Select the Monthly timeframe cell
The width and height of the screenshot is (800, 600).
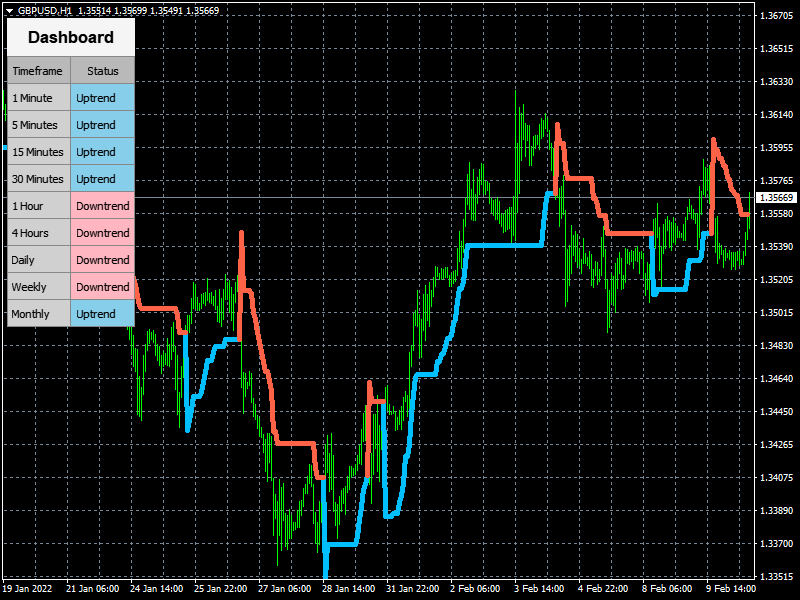38,314
